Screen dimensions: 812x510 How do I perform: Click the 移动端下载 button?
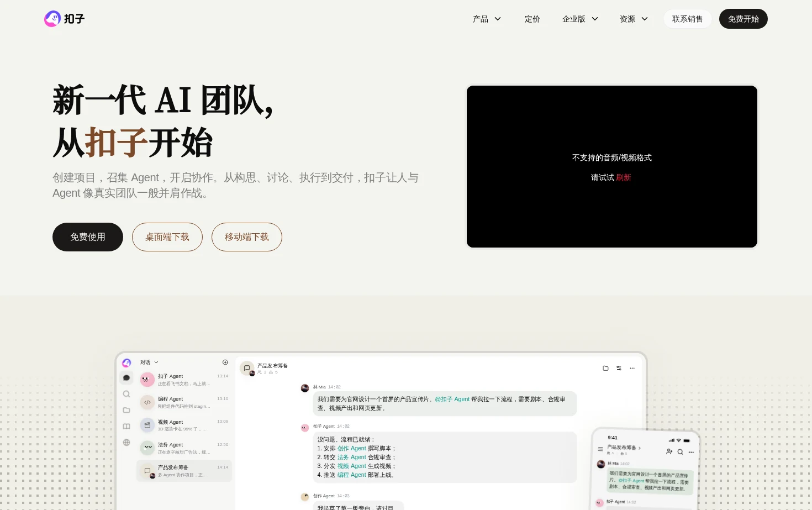247,237
